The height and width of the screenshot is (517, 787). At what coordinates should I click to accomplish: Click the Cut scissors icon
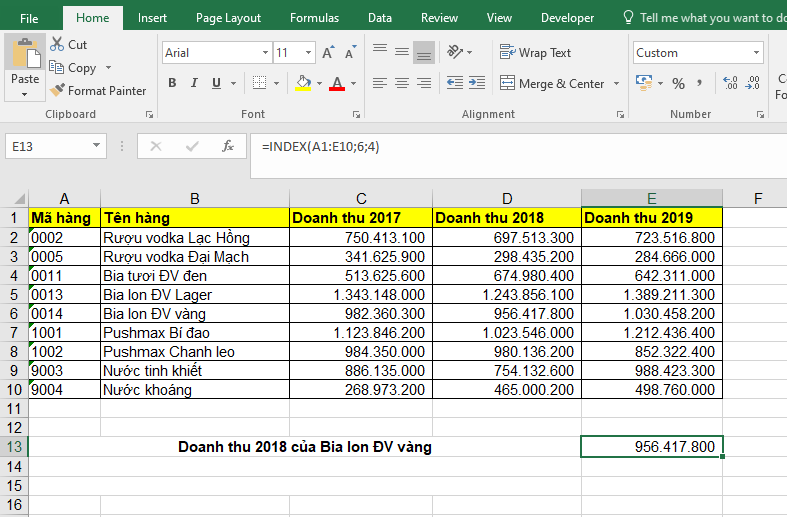point(56,45)
